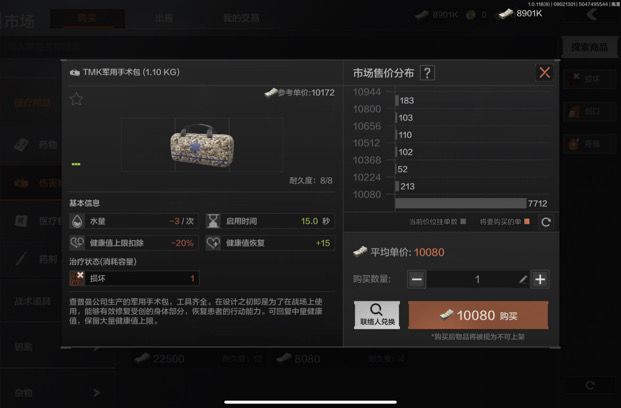The height and width of the screenshot is (408, 621).
Task: Click the health recovery heart icon
Action: click(213, 243)
